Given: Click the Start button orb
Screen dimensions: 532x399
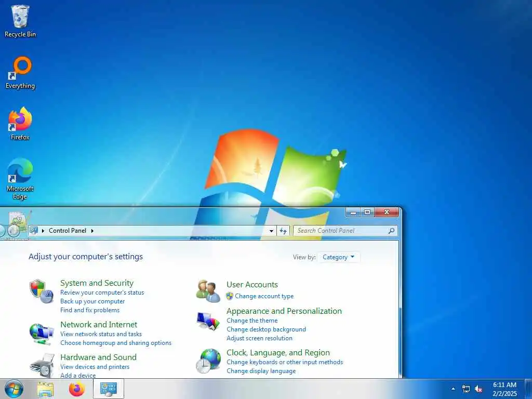Looking at the screenshot, I should click(14, 389).
